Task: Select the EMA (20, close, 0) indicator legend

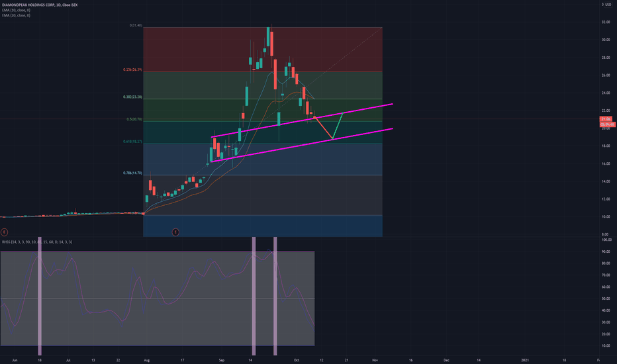Action: 16,15
